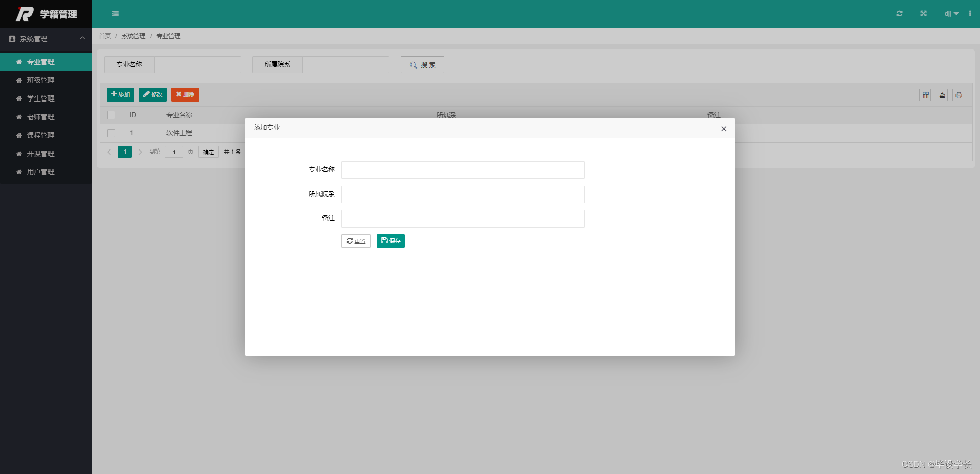The height and width of the screenshot is (474, 980).
Task: Click the 系统管理 breadcrumb link
Action: [134, 36]
